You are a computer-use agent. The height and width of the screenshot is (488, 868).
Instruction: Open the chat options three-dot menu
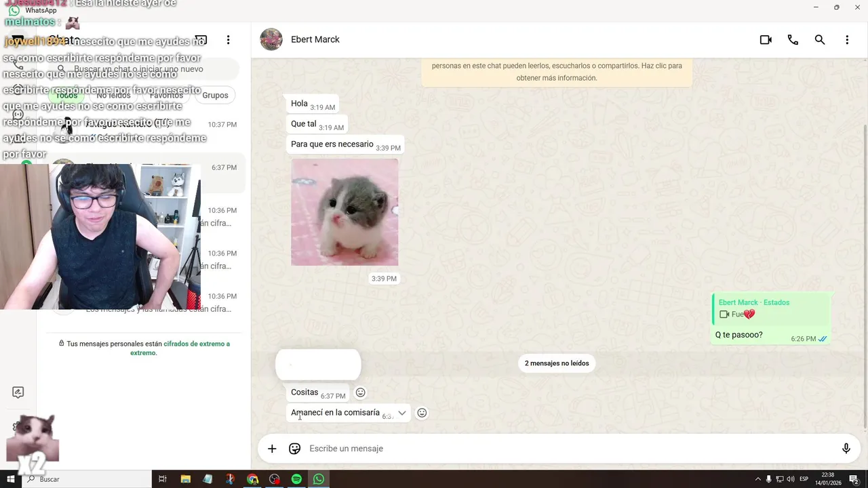click(847, 40)
